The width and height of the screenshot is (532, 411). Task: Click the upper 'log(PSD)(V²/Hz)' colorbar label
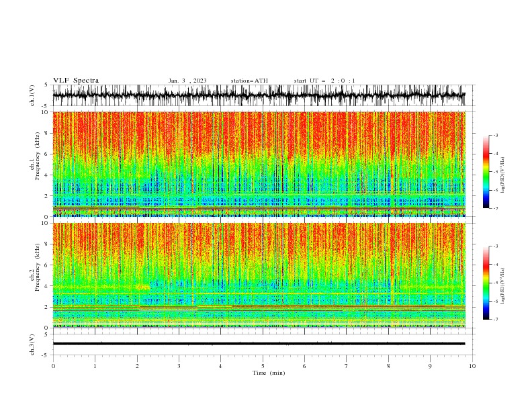(503, 175)
